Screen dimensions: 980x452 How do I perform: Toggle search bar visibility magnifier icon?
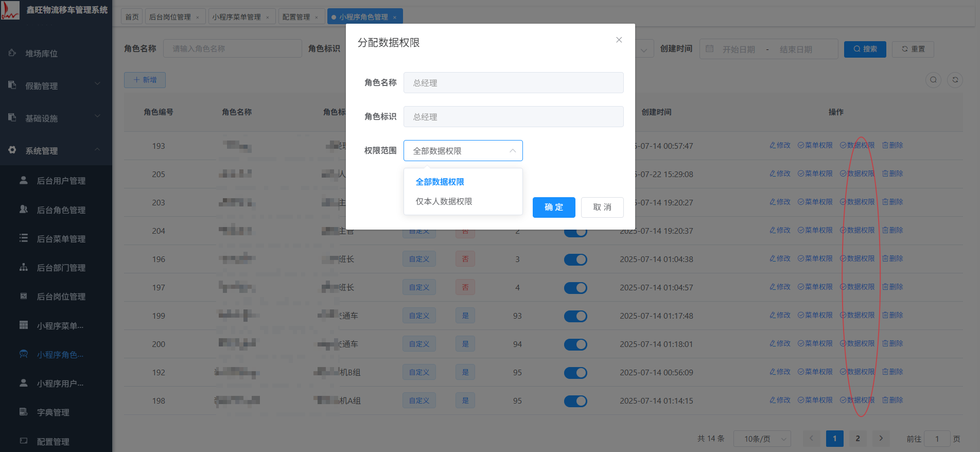(x=933, y=80)
